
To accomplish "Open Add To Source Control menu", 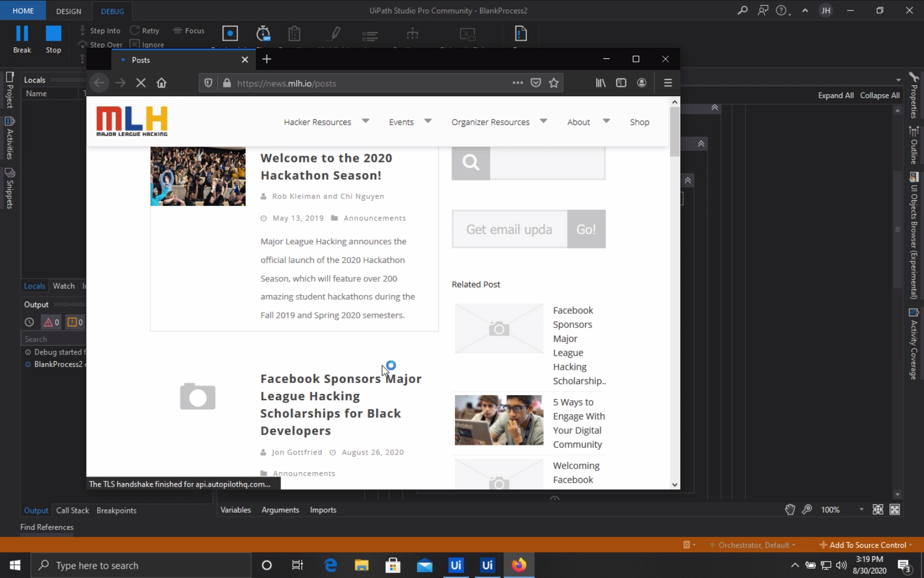I will (x=866, y=545).
